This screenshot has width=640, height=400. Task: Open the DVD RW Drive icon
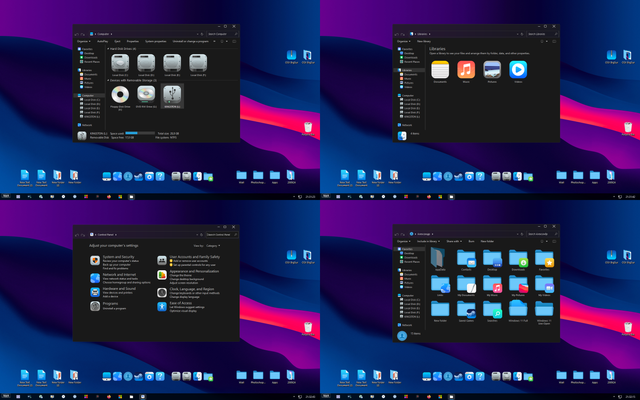146,94
